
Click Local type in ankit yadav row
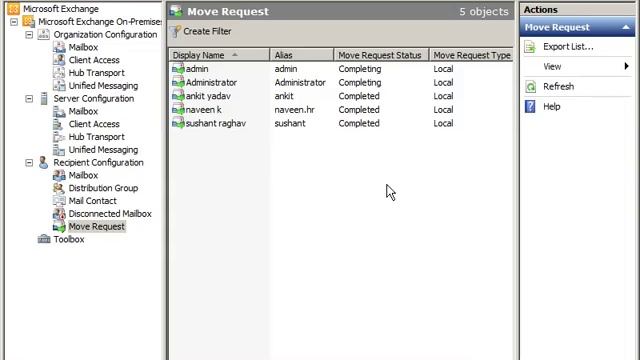coord(443,96)
